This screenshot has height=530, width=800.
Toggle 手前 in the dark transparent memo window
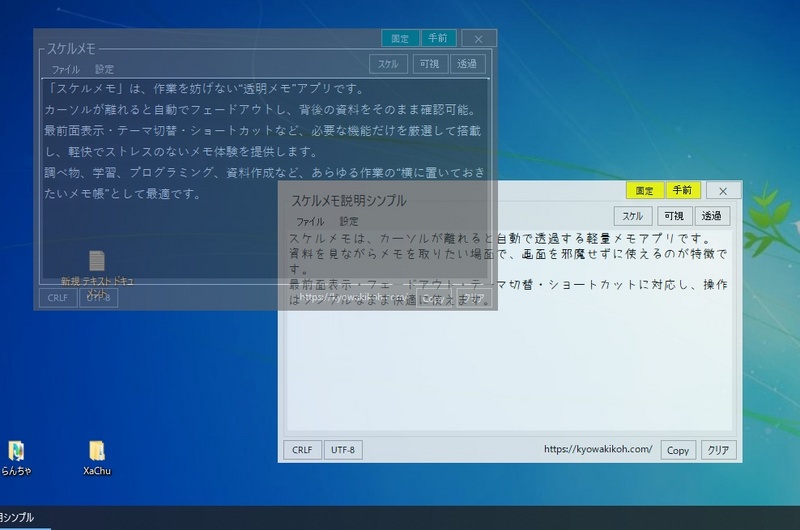pos(438,38)
